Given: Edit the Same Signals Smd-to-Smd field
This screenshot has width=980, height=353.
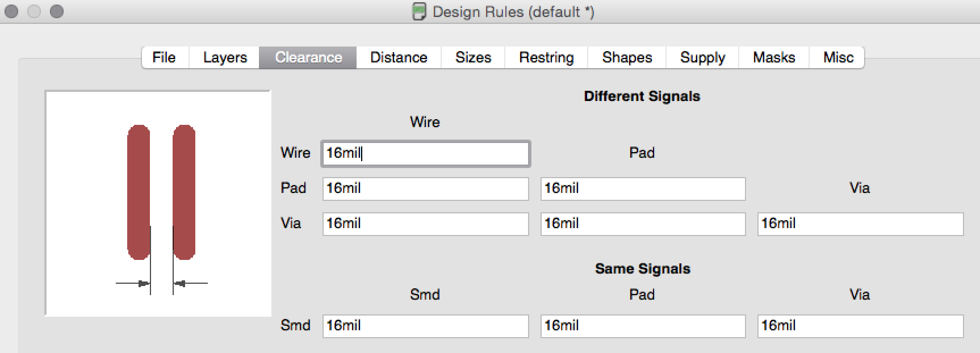Looking at the screenshot, I should pyautogui.click(x=425, y=326).
